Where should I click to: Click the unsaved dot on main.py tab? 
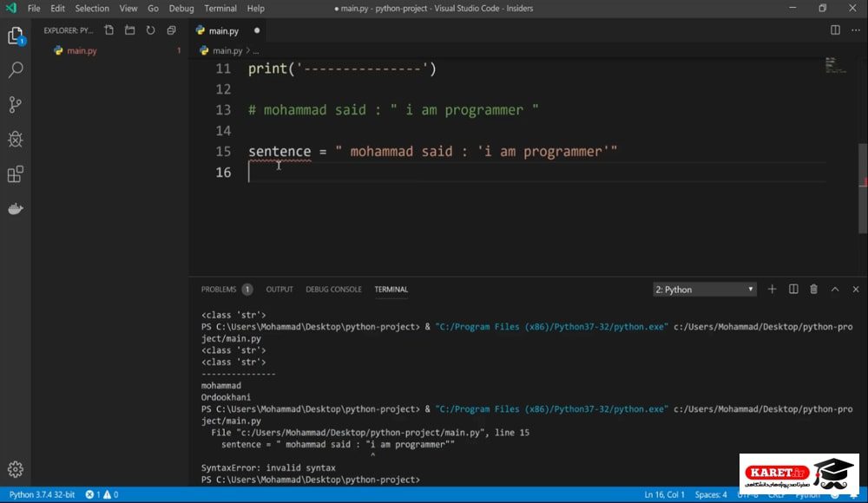pos(257,30)
